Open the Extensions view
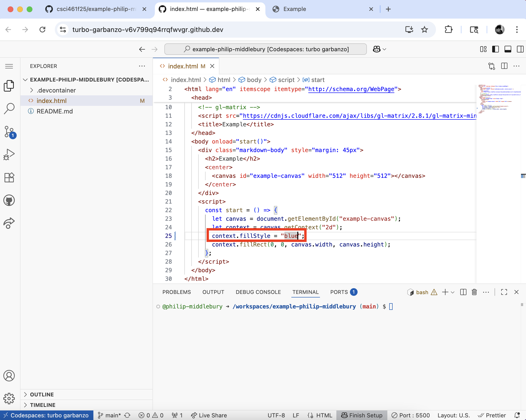The width and height of the screenshot is (526, 420). pos(9,177)
